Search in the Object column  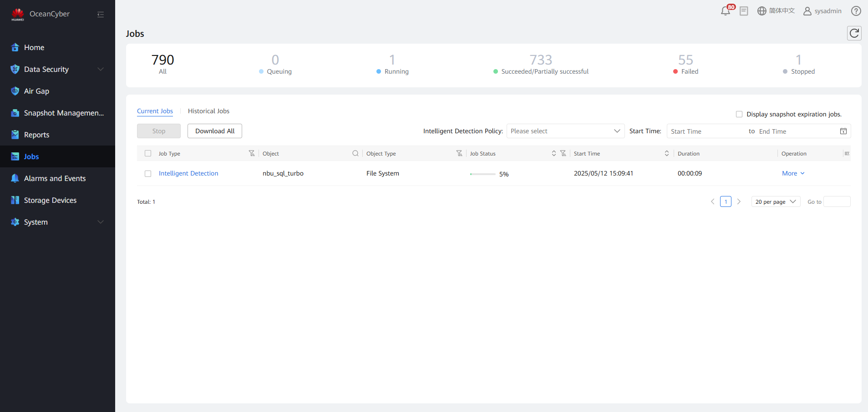(x=355, y=153)
